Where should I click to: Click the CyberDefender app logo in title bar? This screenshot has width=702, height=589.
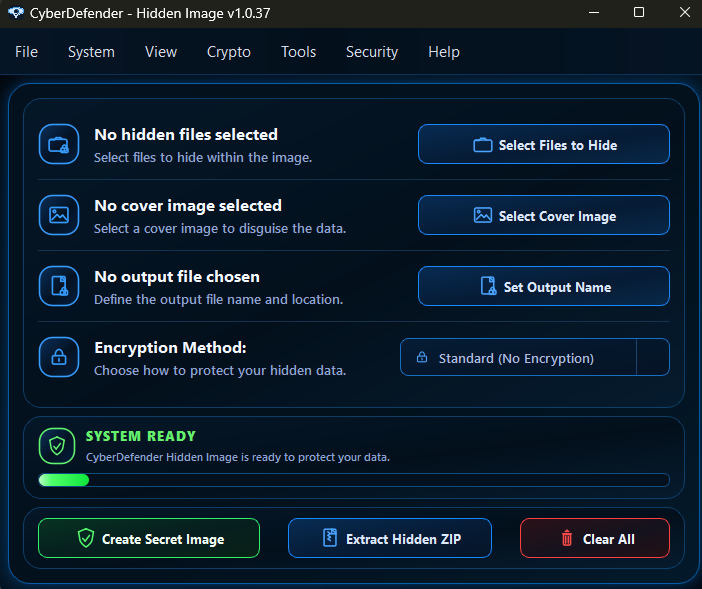(16, 13)
